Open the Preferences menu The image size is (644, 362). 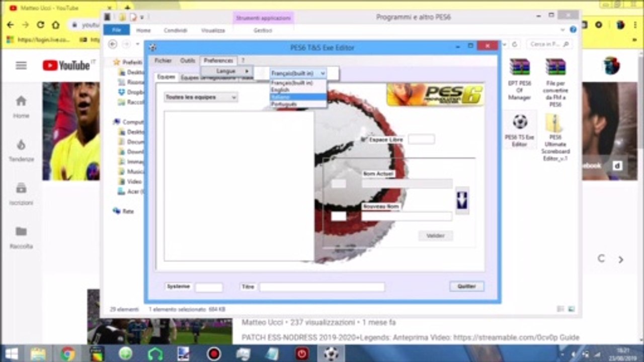pyautogui.click(x=218, y=60)
